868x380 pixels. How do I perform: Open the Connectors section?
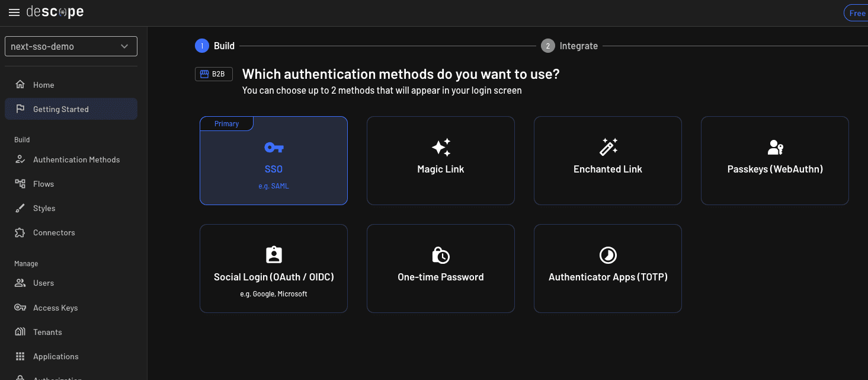tap(20, 232)
